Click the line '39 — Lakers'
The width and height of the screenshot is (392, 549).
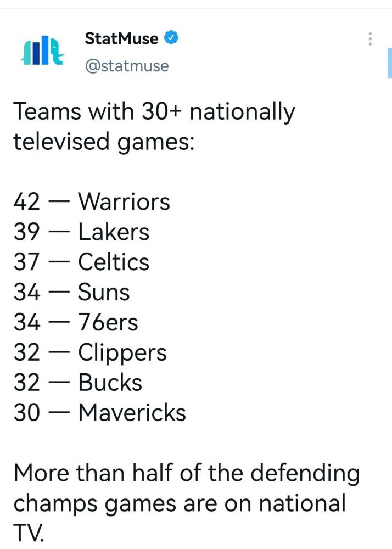(x=81, y=232)
